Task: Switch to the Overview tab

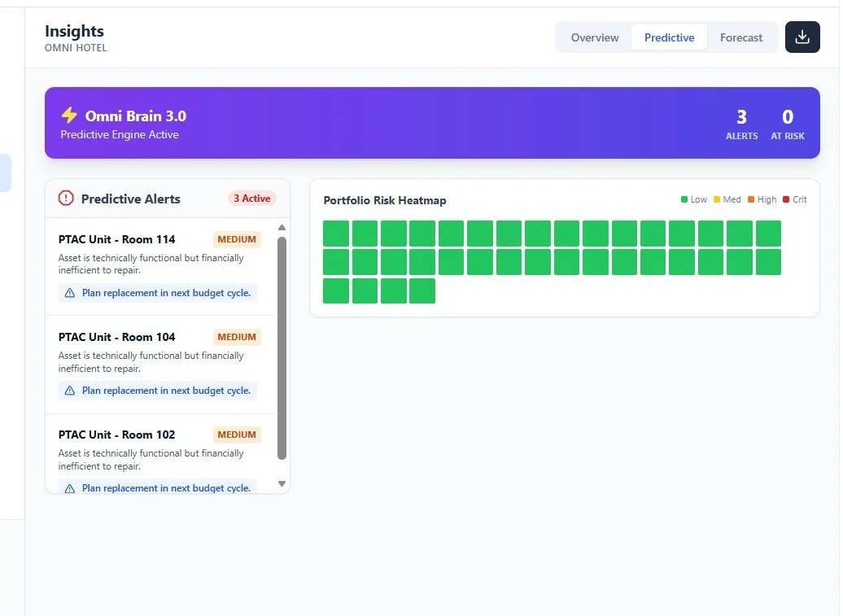Action: click(595, 37)
